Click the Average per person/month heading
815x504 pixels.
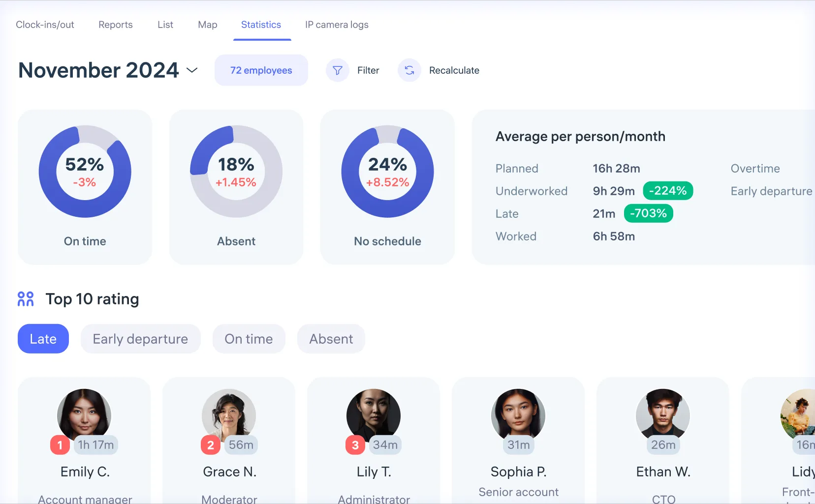pos(580,137)
